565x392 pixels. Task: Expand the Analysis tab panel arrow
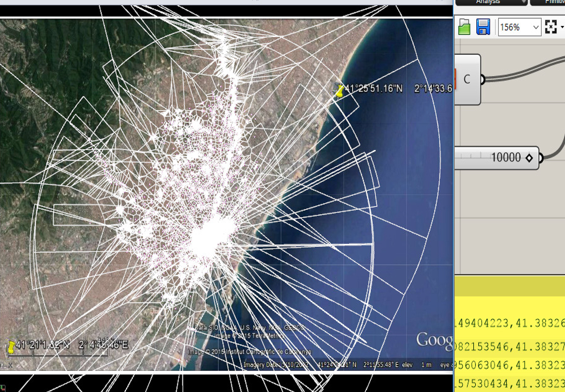coord(523,2)
